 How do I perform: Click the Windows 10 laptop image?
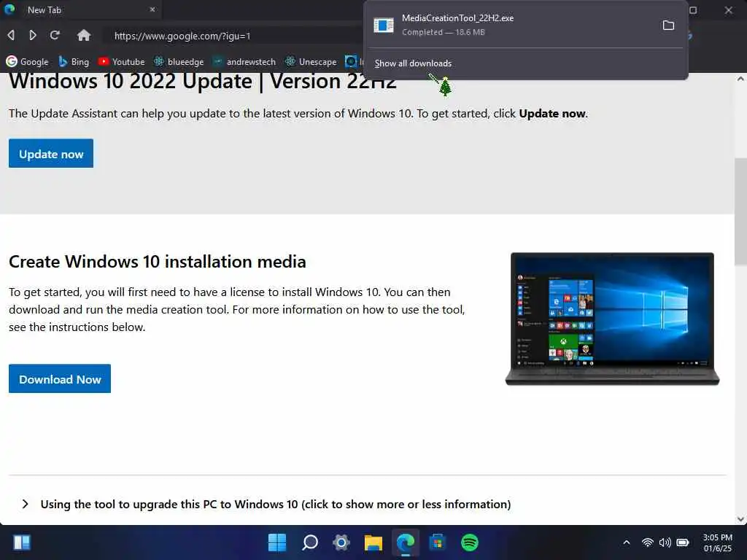(612, 319)
